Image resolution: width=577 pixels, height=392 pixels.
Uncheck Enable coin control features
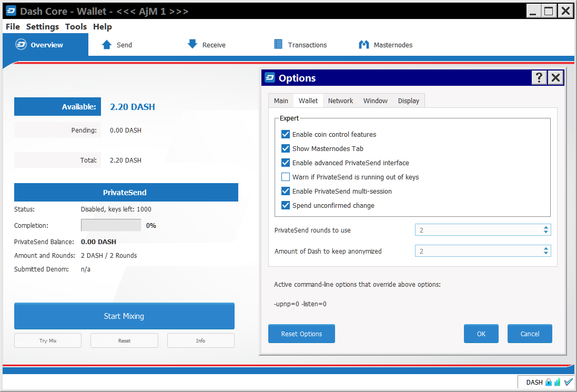click(286, 134)
